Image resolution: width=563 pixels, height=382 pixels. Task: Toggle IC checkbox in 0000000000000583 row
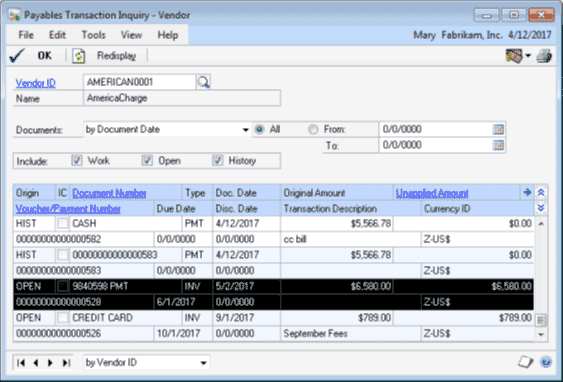63,255
